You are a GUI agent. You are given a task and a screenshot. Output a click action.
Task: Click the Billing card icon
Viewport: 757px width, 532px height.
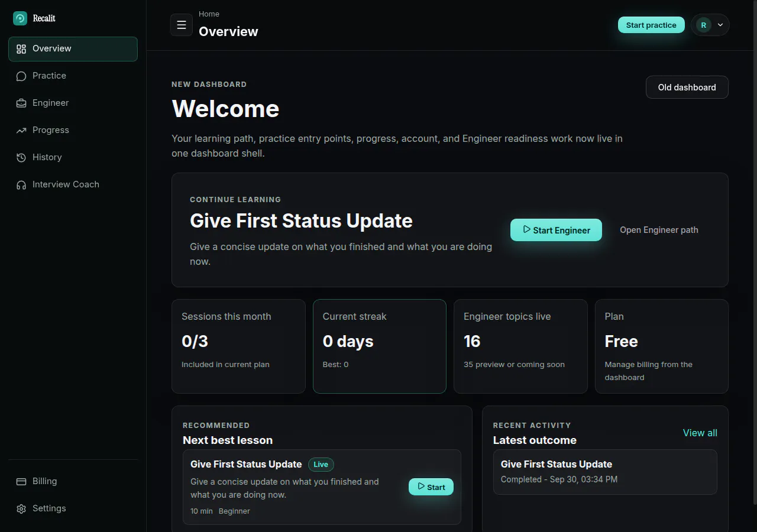tap(21, 482)
